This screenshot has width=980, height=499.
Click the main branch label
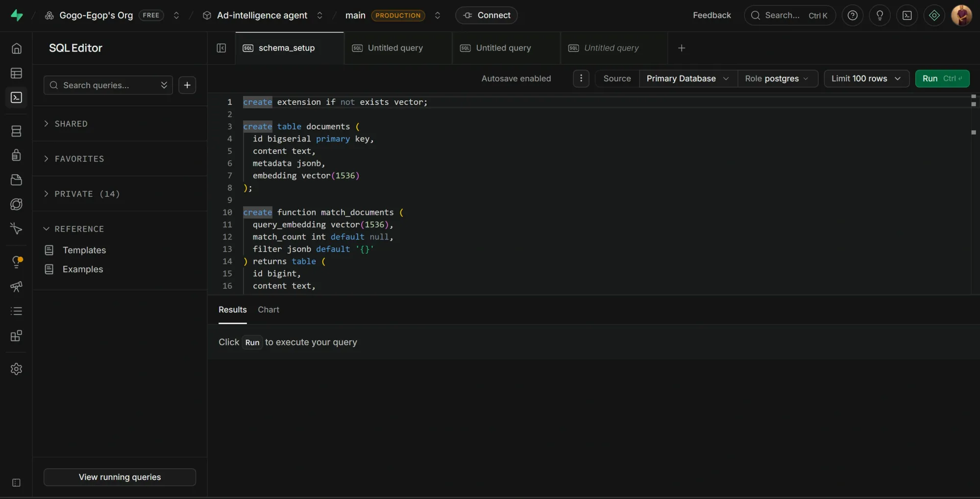pyautogui.click(x=355, y=15)
